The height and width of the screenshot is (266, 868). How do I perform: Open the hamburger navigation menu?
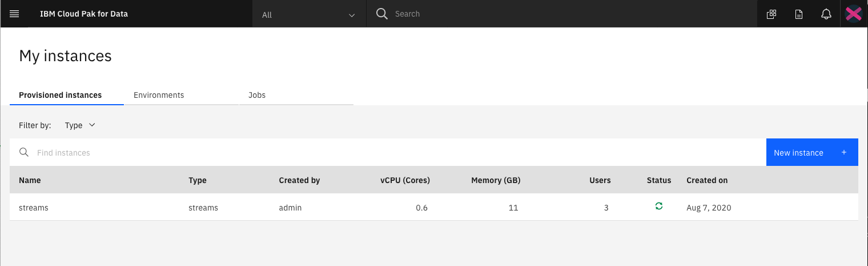[x=15, y=14]
